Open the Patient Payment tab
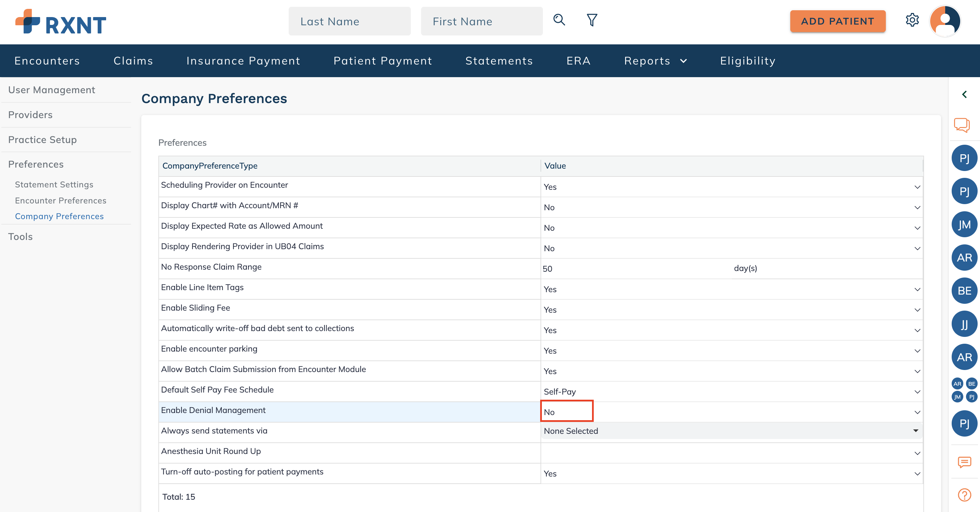The image size is (980, 512). coord(383,61)
